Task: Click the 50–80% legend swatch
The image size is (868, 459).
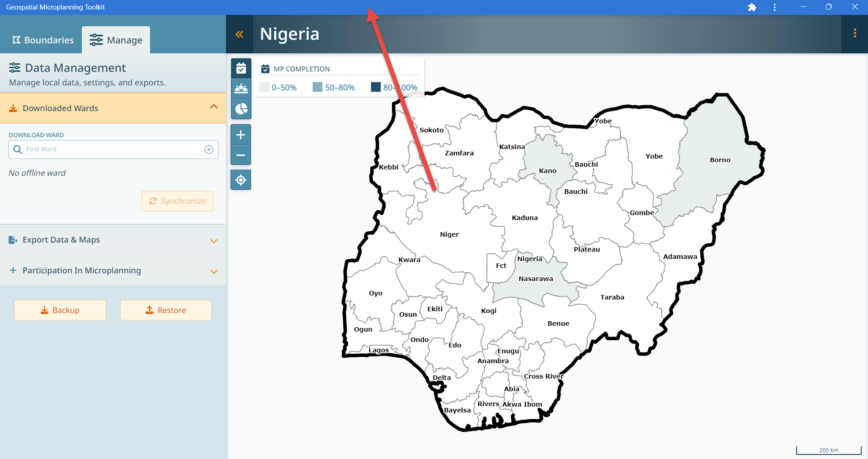Action: (317, 87)
